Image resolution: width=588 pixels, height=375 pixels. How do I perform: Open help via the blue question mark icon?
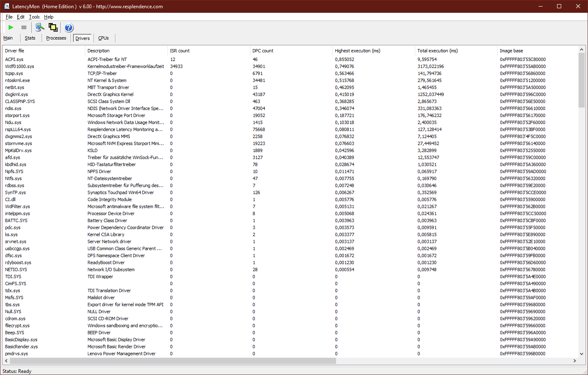pos(69,28)
